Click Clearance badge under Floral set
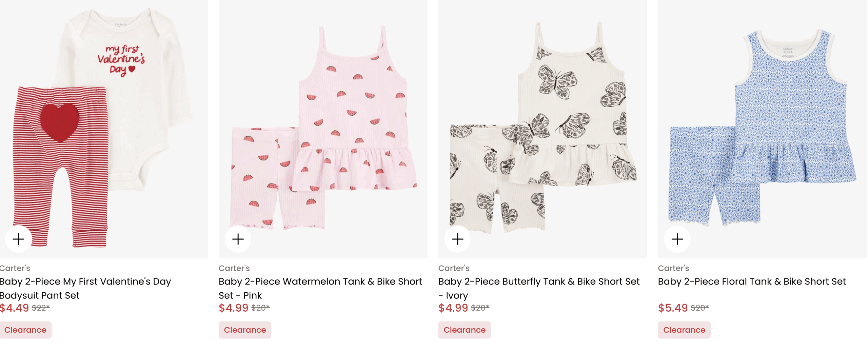The image size is (868, 350). tap(684, 330)
